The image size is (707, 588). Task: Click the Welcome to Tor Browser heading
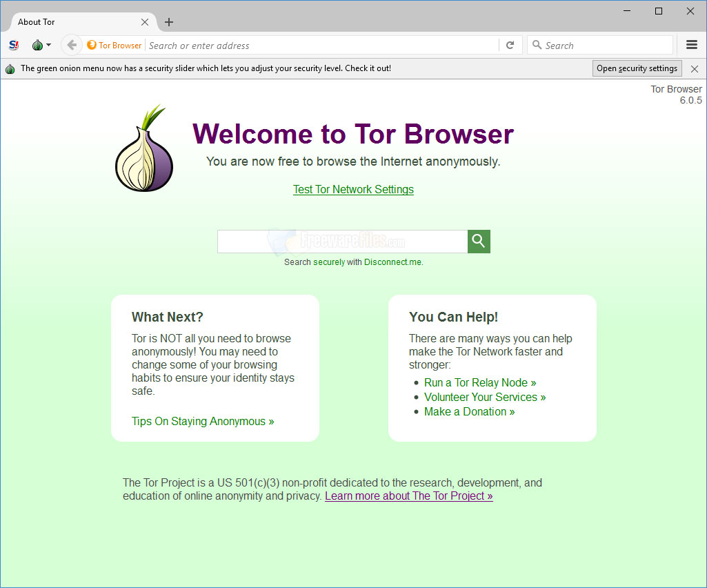(x=353, y=134)
